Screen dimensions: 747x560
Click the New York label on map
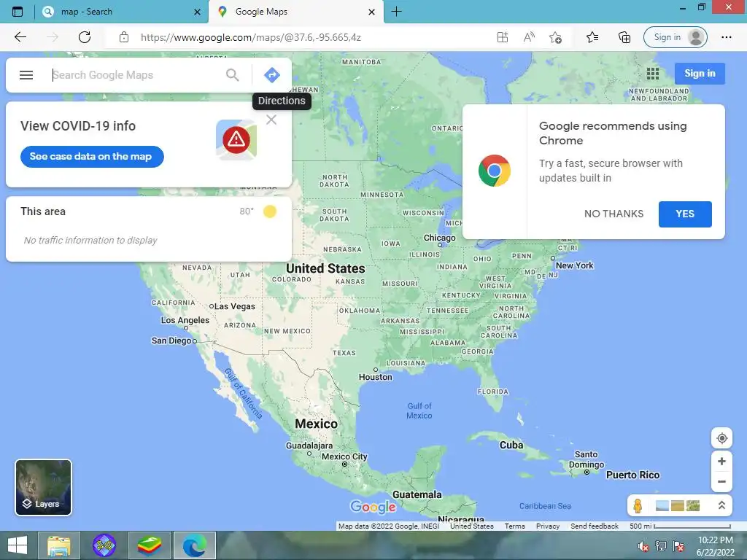tap(575, 265)
